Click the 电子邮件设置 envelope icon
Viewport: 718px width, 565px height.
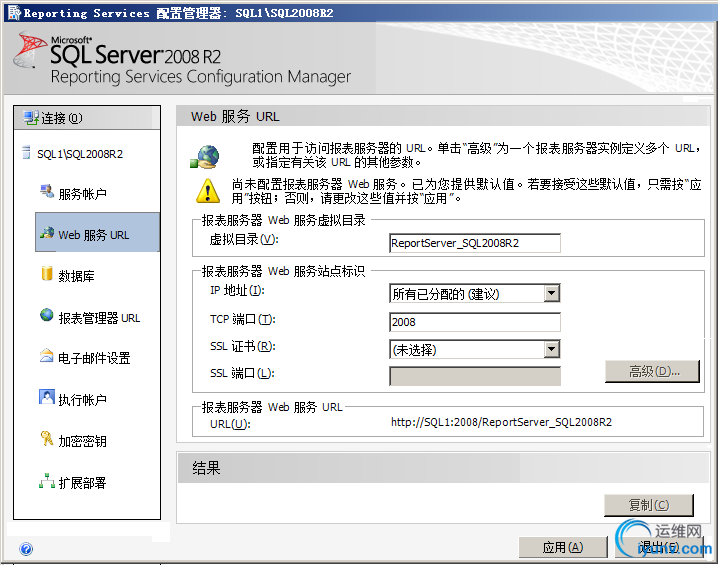click(x=47, y=355)
